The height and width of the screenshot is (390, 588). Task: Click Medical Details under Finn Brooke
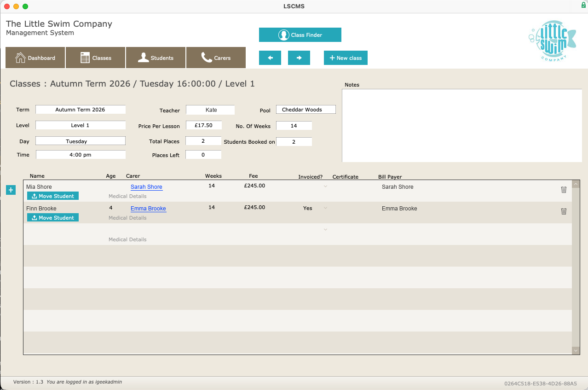[127, 218]
